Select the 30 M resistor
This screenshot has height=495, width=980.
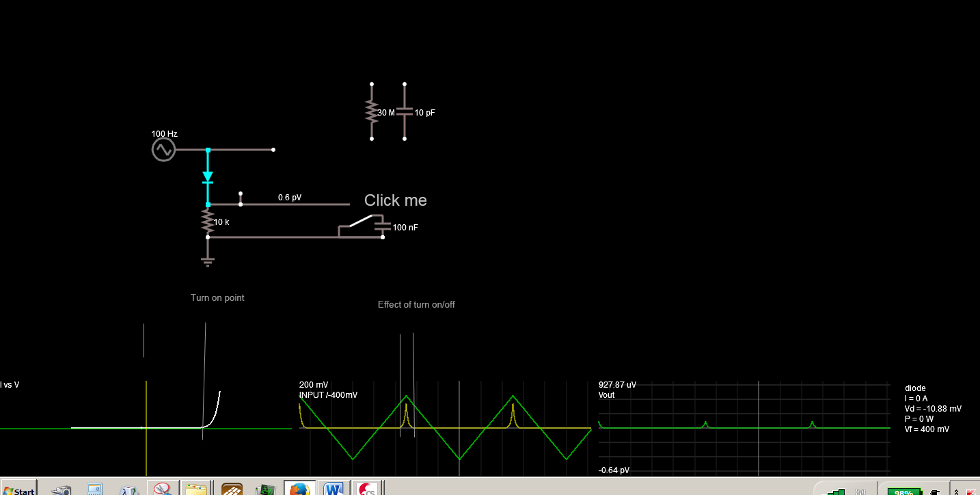372,111
